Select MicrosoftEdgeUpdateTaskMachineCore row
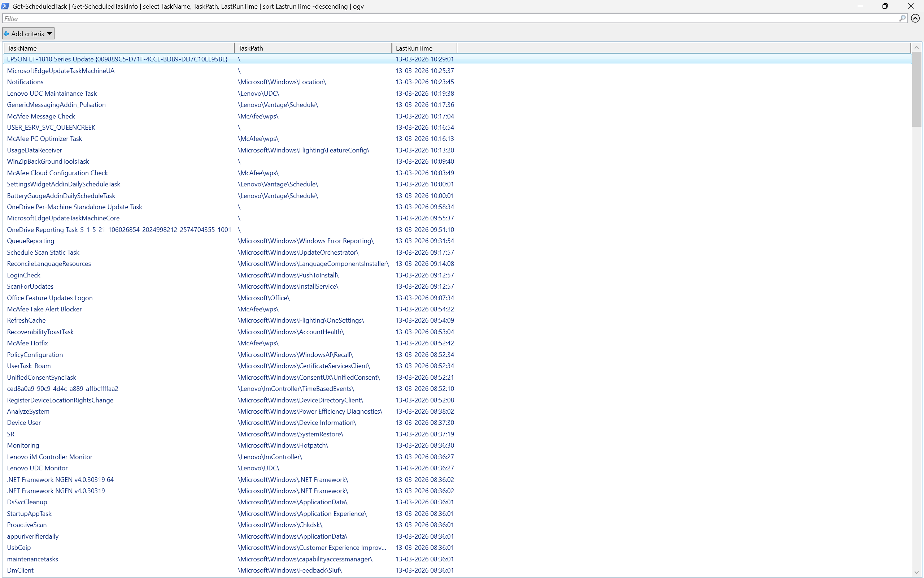Image resolution: width=924 pixels, height=578 pixels. 457,218
